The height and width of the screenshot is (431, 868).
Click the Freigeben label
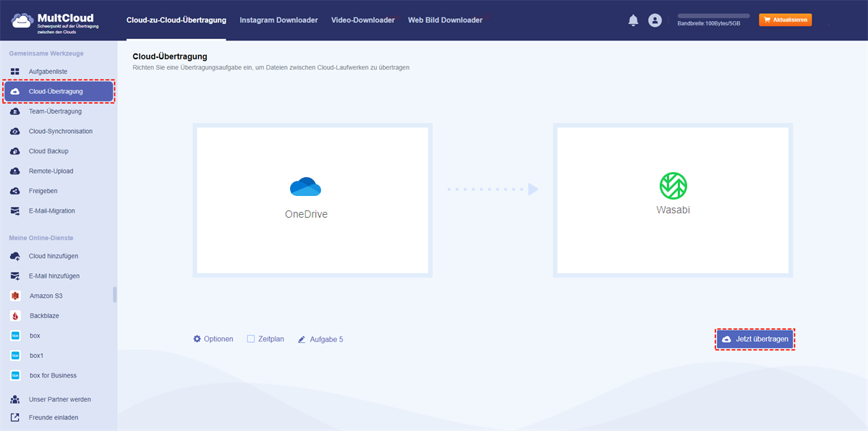coord(43,191)
